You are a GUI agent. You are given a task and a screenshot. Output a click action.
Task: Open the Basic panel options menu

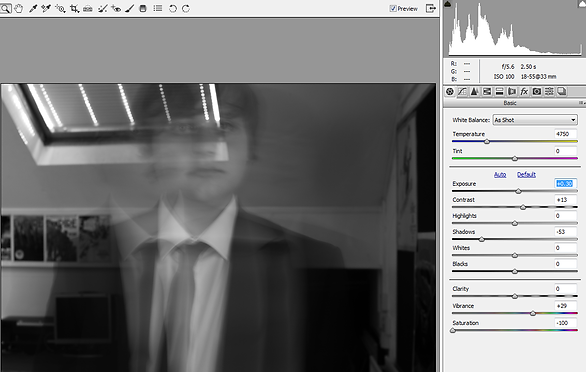tap(581, 103)
